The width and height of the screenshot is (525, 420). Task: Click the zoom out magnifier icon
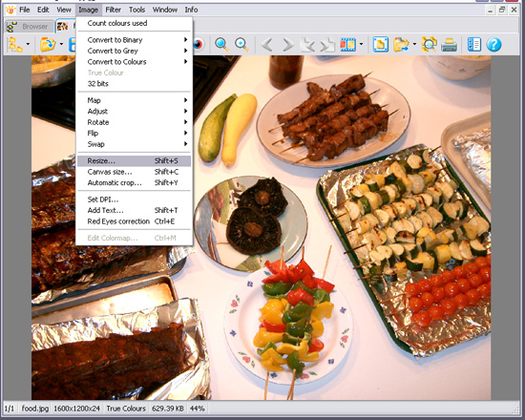241,44
